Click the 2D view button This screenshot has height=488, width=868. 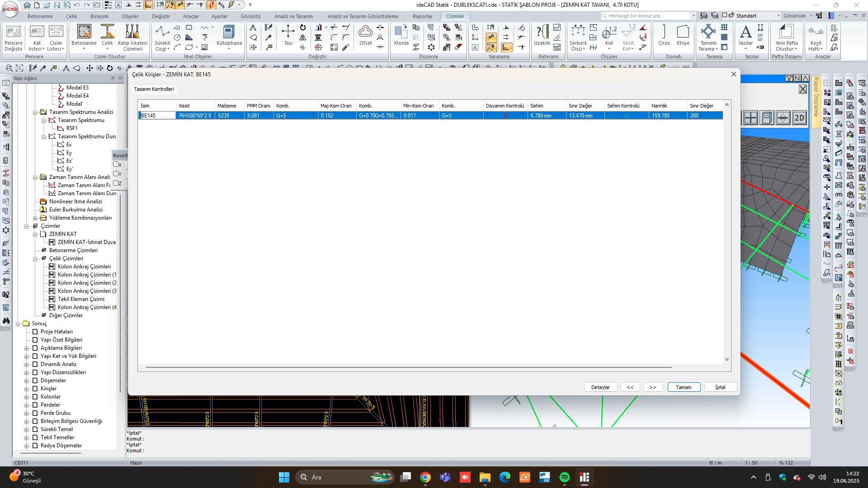pyautogui.click(x=799, y=118)
